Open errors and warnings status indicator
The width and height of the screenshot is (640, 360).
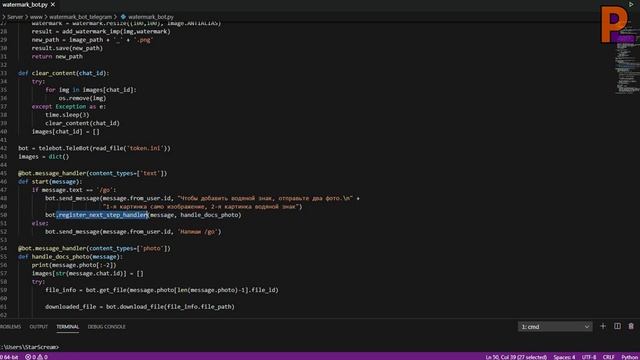[36, 357]
